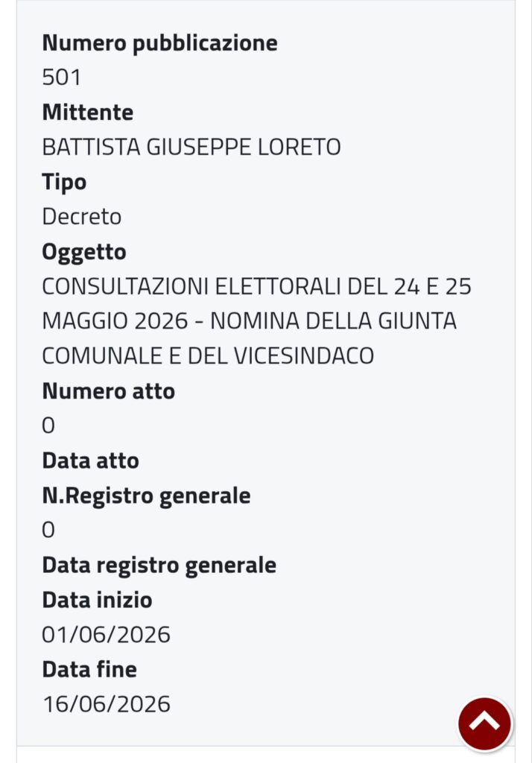The width and height of the screenshot is (532, 763).
Task: Select the Numero pubblicazione label
Action: pyautogui.click(x=159, y=42)
